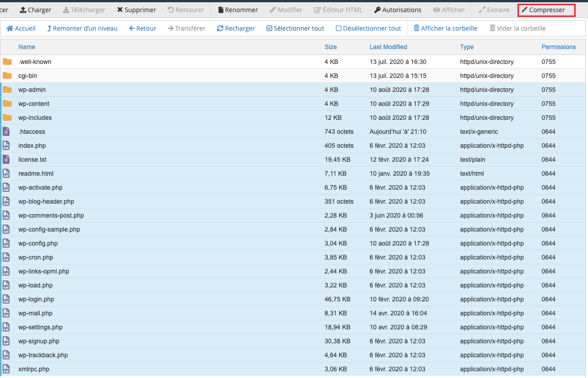Viewport: 588px width, 378px height.
Task: Click the wp-content folder icon
Action: [x=7, y=104]
